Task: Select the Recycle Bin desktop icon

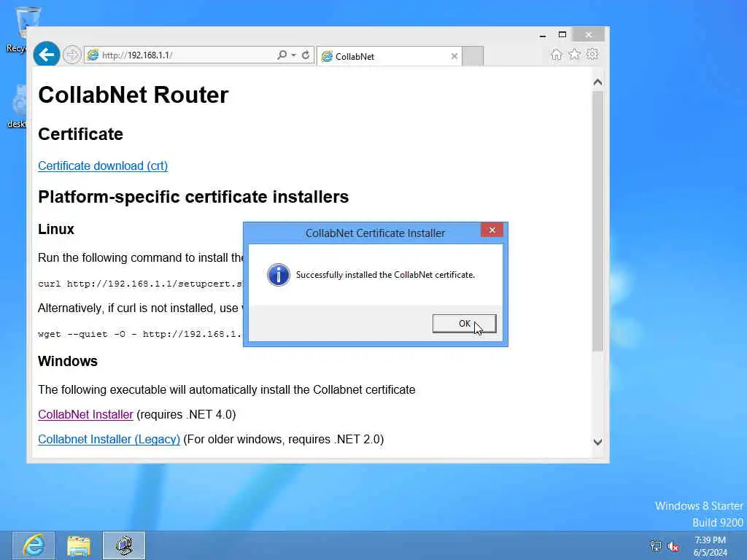Action: pos(21,29)
